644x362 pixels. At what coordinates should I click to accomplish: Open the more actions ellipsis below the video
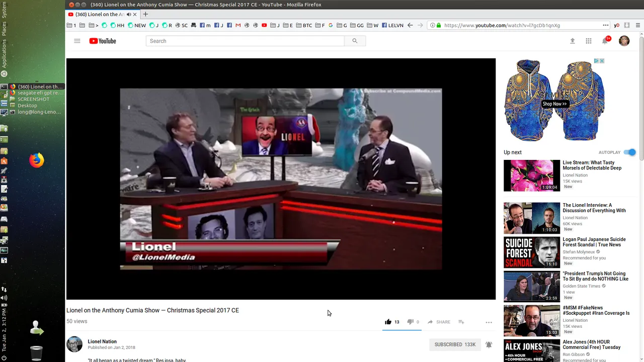pyautogui.click(x=489, y=322)
